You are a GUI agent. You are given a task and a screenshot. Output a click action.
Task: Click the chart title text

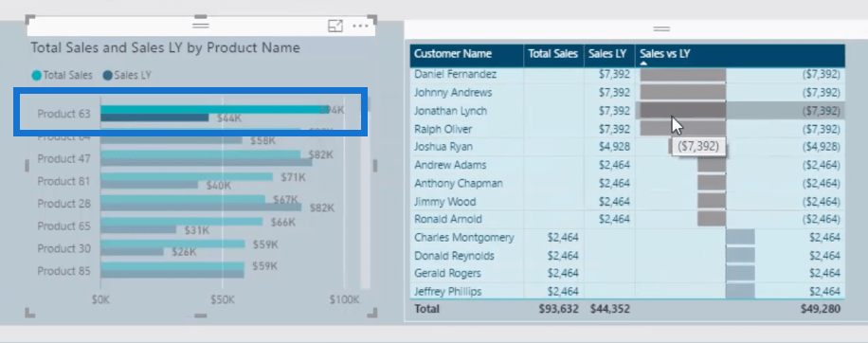[x=165, y=47]
